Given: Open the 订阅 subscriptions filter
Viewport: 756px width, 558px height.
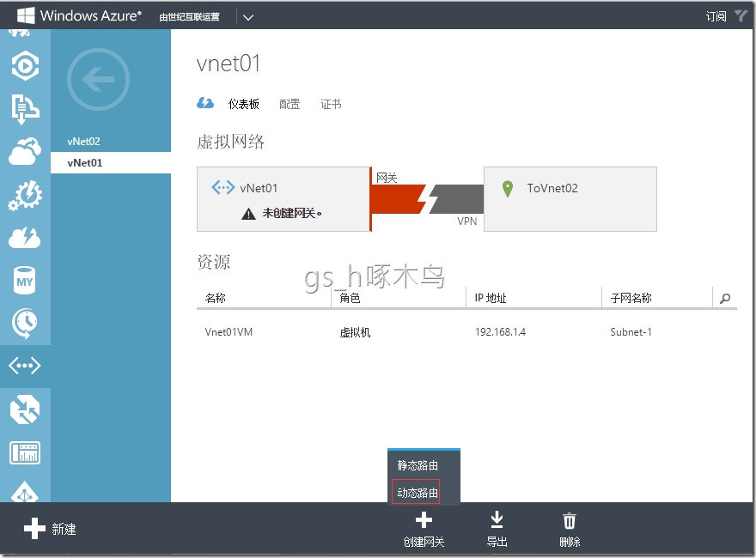Looking at the screenshot, I should coord(716,16).
